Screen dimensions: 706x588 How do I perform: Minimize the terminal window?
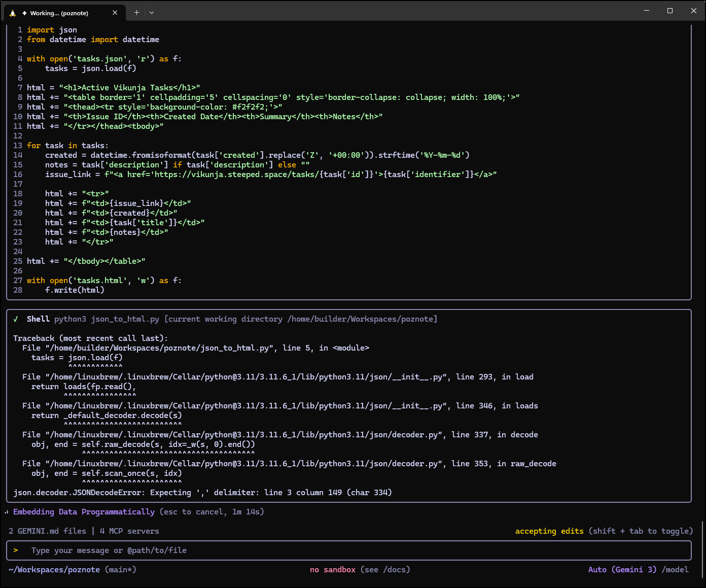click(647, 11)
